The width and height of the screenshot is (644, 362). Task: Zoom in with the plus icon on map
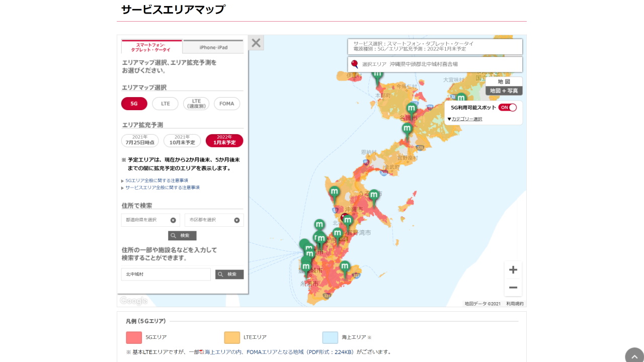[513, 269]
